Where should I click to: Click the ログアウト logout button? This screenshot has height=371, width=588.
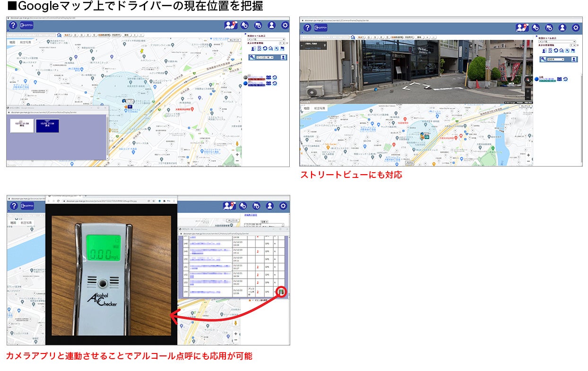27,25
